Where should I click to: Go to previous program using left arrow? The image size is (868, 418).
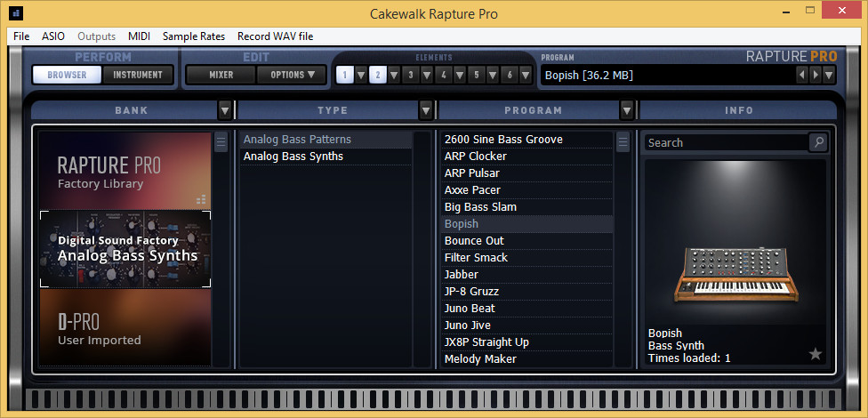pos(801,75)
